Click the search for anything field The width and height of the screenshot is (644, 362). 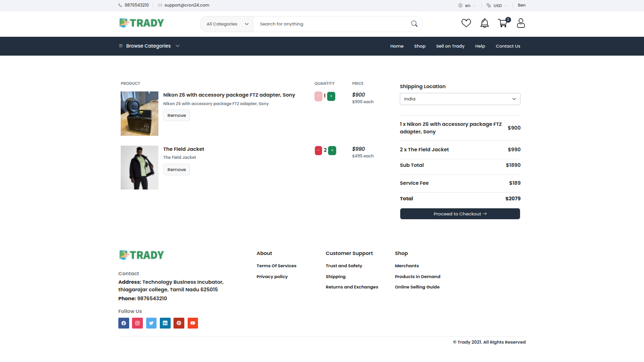330,24
